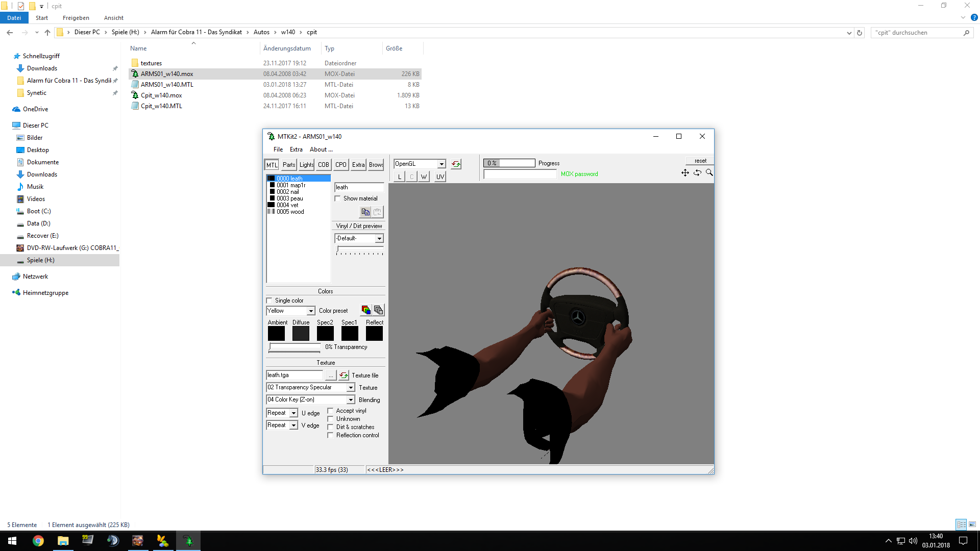
Task: Click the paste color preset icon
Action: (x=378, y=310)
